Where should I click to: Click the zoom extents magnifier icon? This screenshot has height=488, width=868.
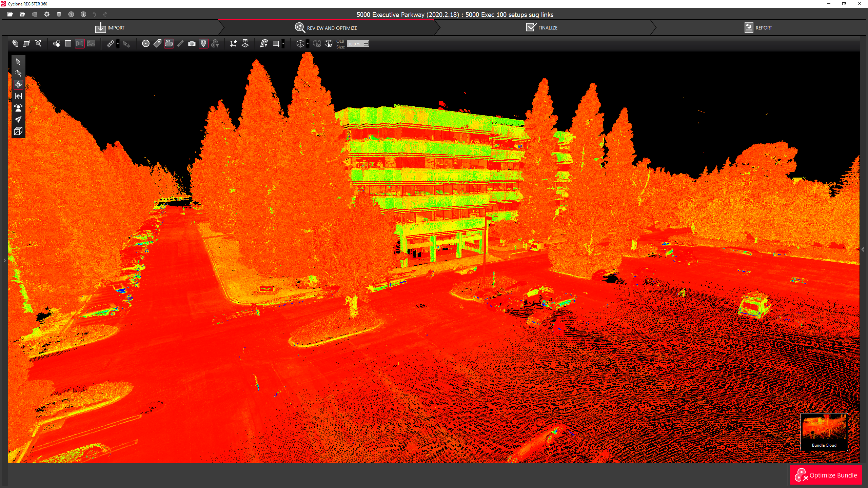38,44
